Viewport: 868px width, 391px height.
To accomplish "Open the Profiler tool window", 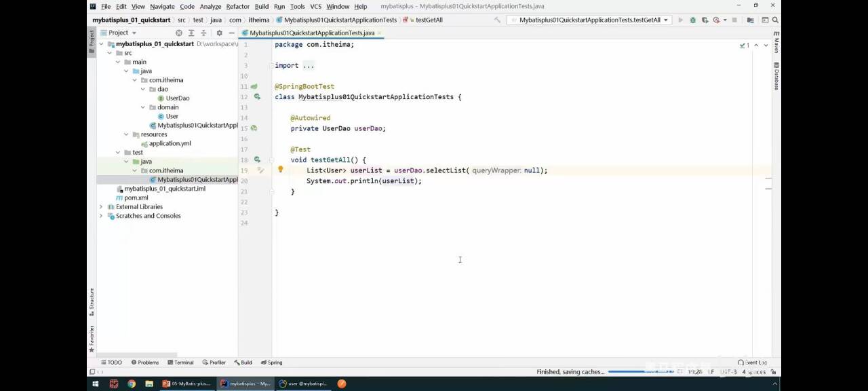I will (x=214, y=362).
